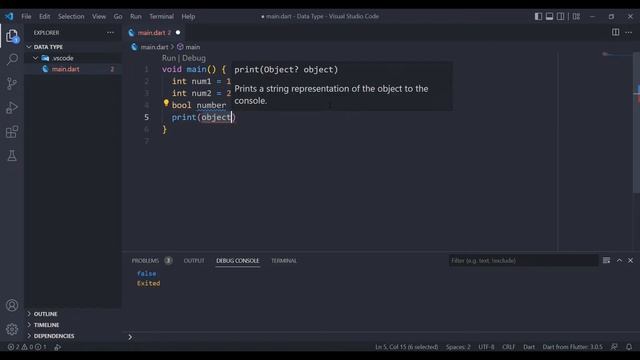
Task: Click errors and warnings status indicator
Action: tap(27, 347)
